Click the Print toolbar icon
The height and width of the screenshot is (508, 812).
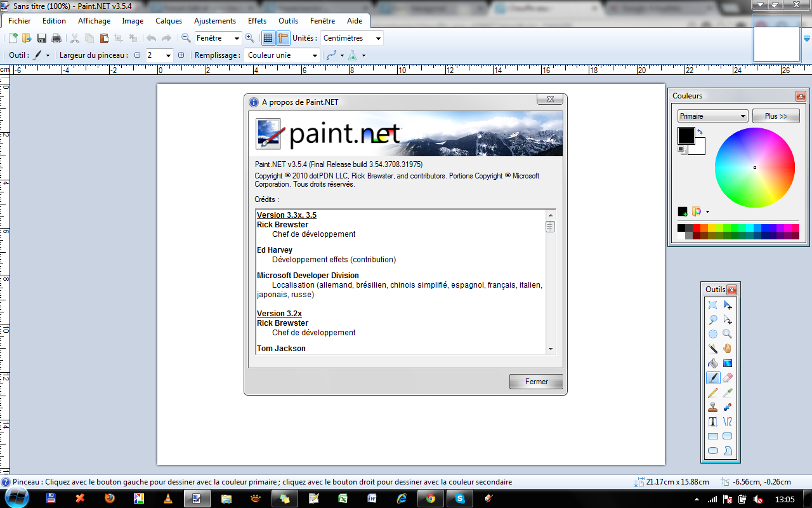coord(56,38)
